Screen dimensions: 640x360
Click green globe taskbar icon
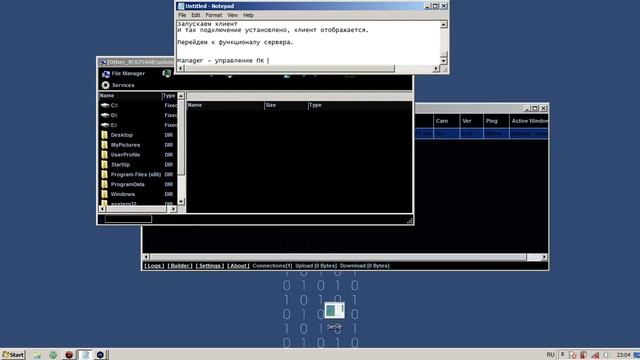[53, 355]
